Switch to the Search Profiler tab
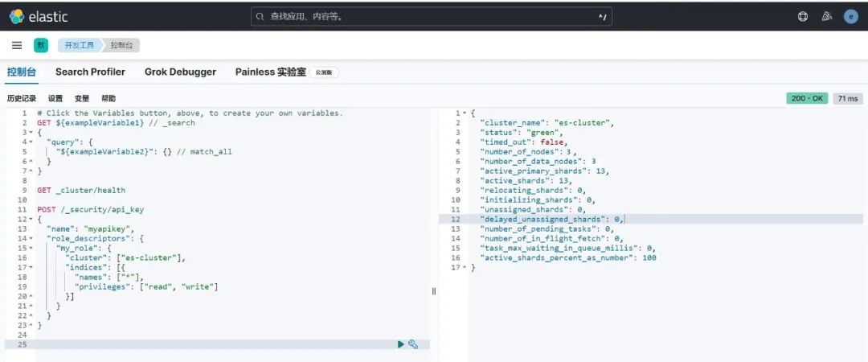The image size is (868, 362). (90, 72)
